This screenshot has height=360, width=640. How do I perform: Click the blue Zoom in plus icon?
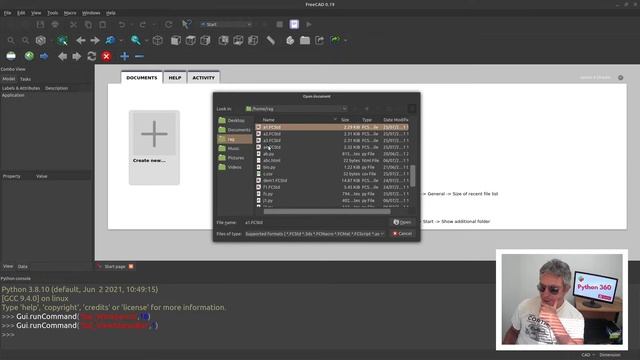[124, 56]
